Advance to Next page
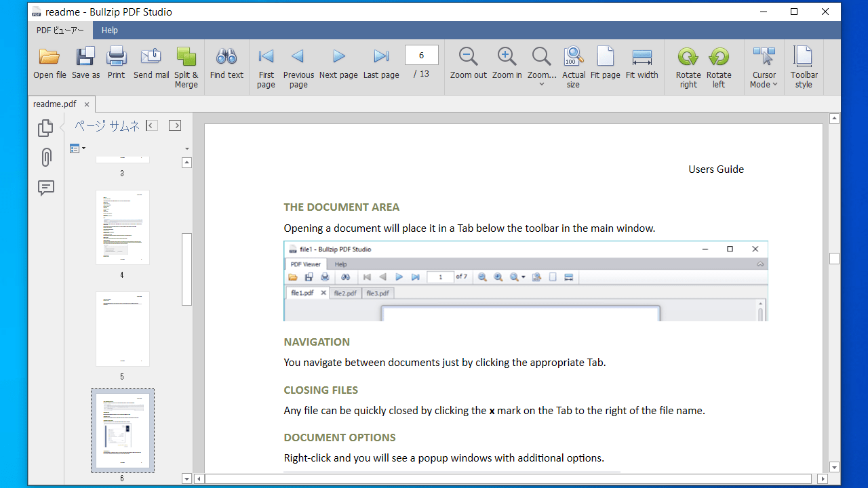 (338, 64)
